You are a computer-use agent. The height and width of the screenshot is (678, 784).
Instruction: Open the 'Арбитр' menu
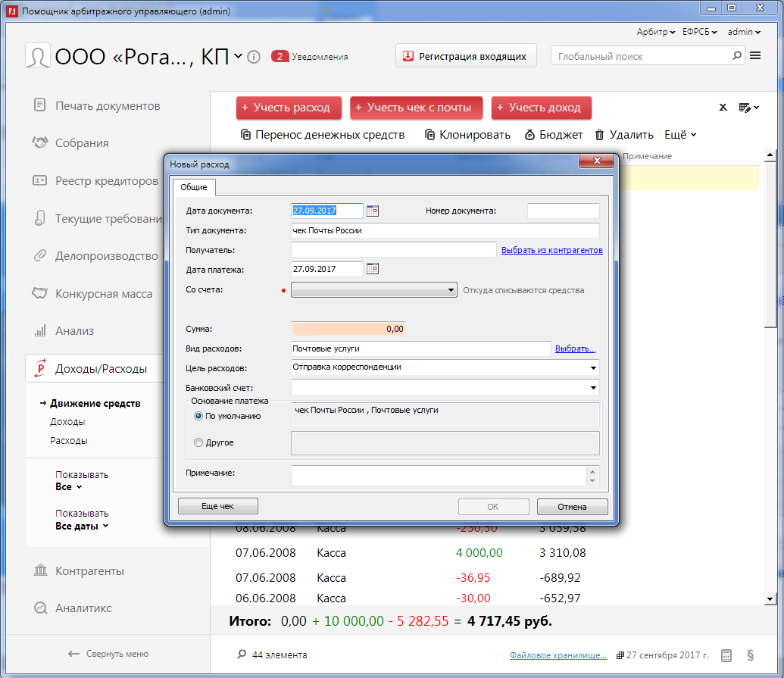(656, 32)
